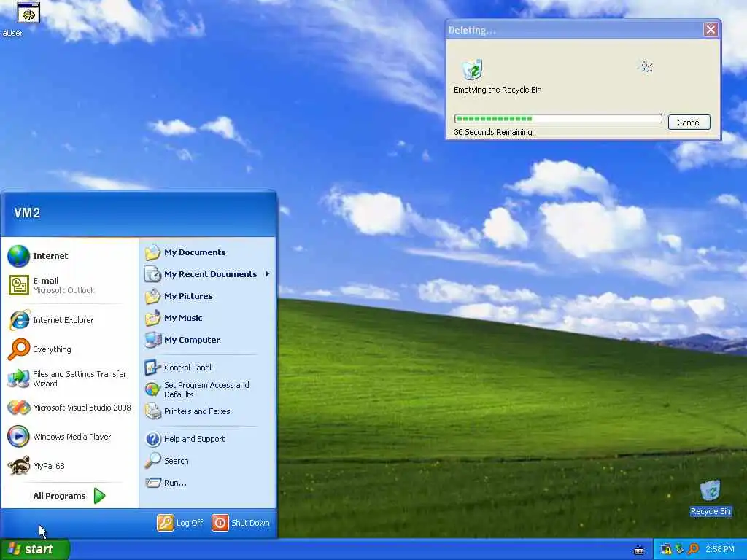Open Search from the Start menu
Viewport: 747px width, 560px height.
point(207,461)
